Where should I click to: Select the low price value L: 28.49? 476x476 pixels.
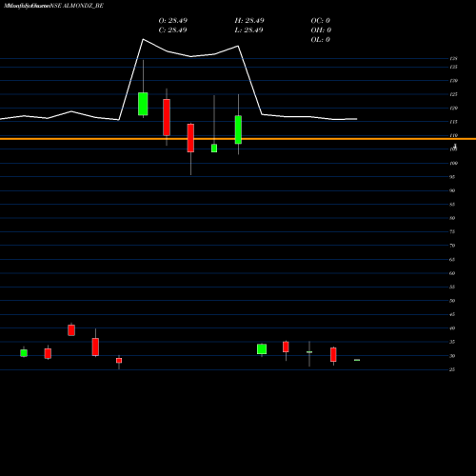pyautogui.click(x=248, y=30)
